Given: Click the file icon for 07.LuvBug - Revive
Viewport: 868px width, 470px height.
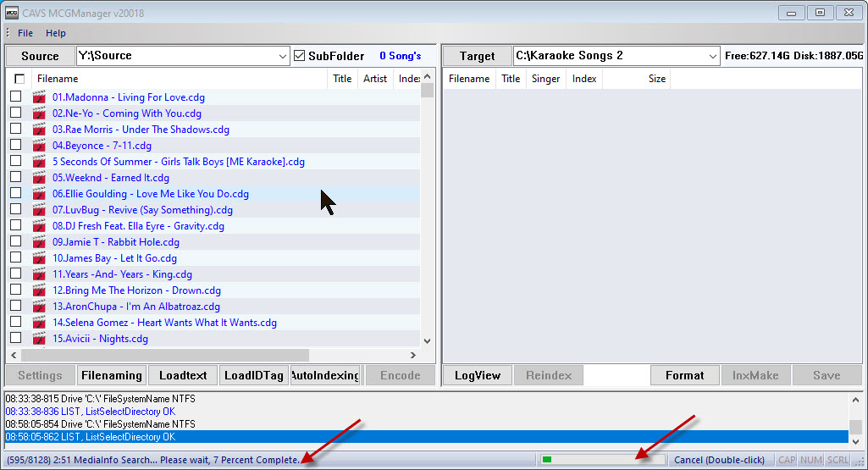Looking at the screenshot, I should 39,210.
